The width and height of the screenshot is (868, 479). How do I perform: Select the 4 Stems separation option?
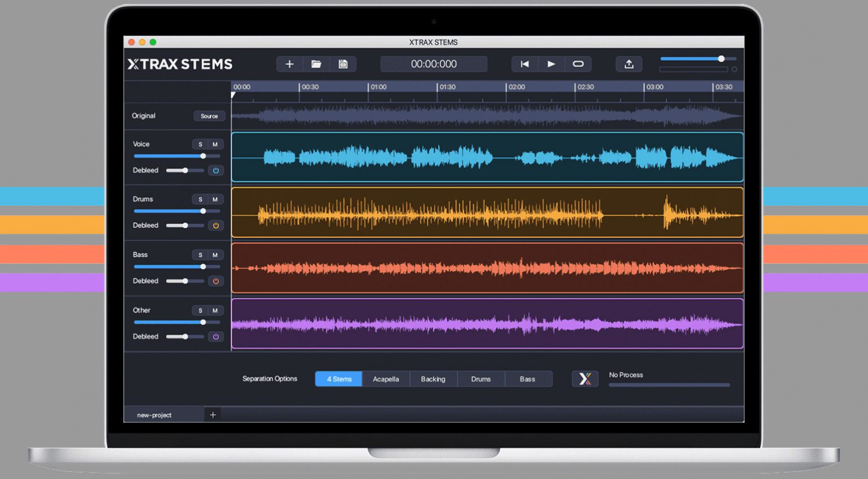[339, 379]
